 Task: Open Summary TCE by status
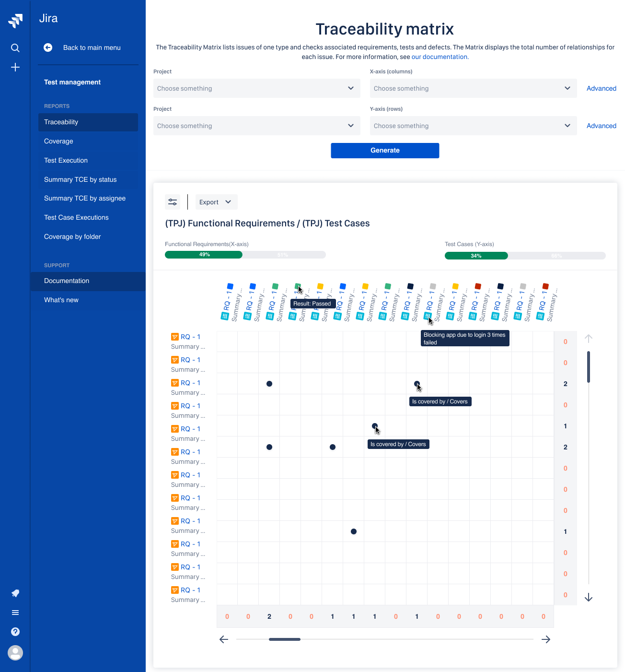tap(88, 180)
